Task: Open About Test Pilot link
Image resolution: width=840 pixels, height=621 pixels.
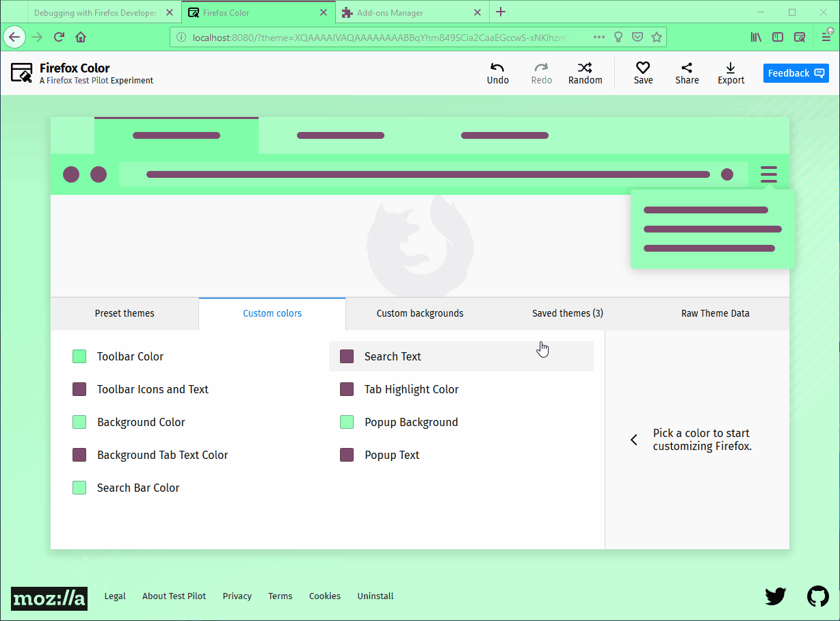Action: pyautogui.click(x=174, y=596)
